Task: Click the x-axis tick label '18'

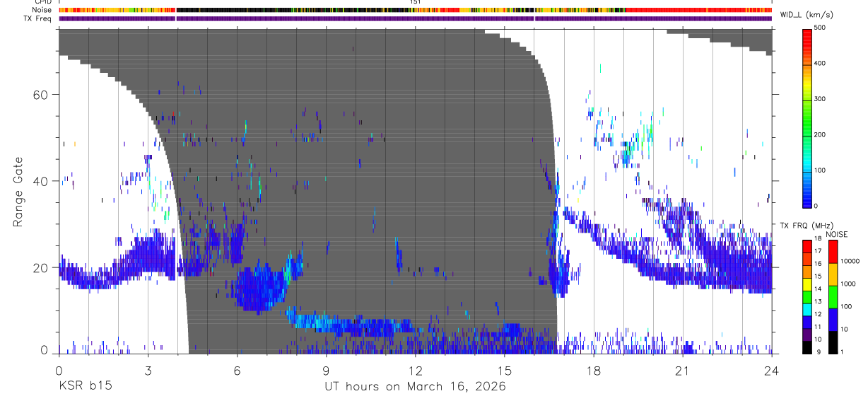Action: tap(594, 371)
